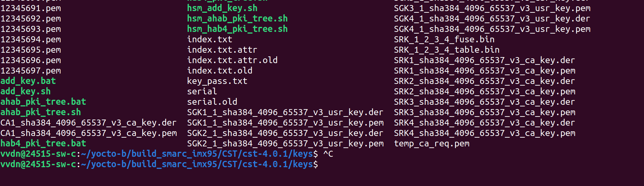
Task: Click the SRK_1_2_3_4_fuse.bin filename
Action: pyautogui.click(x=444, y=39)
